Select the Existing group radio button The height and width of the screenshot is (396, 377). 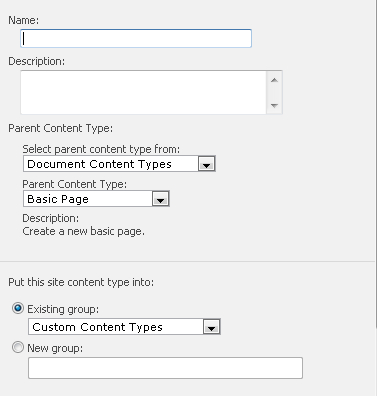(x=18, y=308)
